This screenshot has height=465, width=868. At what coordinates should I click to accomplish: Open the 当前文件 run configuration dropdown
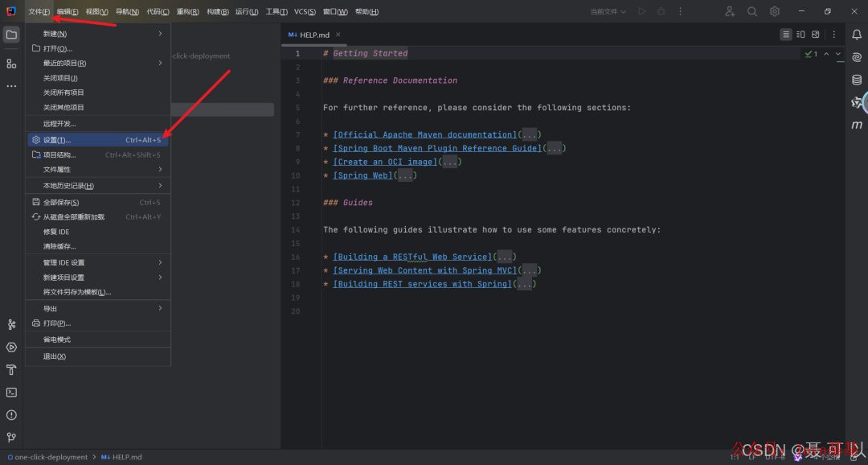click(608, 11)
